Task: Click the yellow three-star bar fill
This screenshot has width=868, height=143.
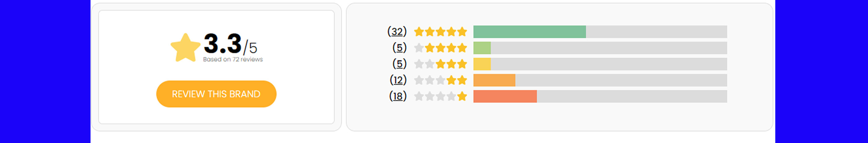Action: tap(482, 64)
